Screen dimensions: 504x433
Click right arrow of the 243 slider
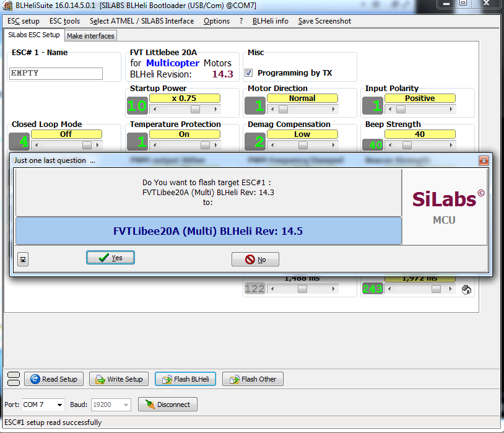[450, 289]
